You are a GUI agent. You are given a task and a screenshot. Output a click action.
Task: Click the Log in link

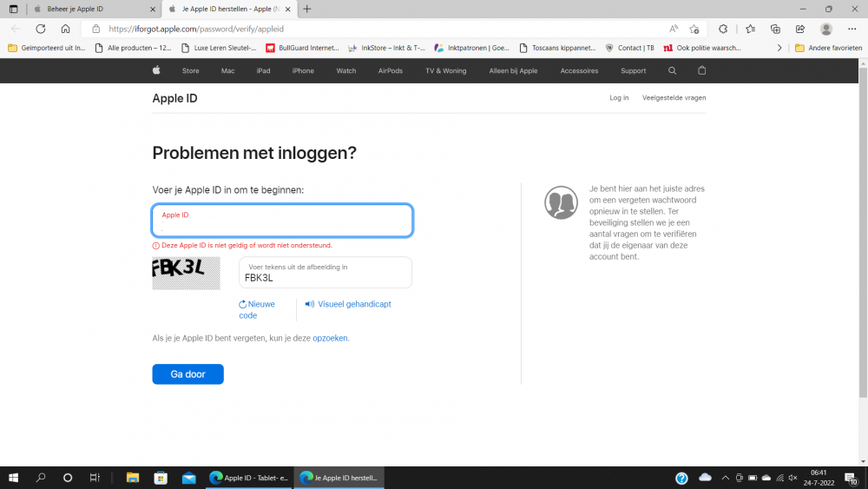coord(619,98)
